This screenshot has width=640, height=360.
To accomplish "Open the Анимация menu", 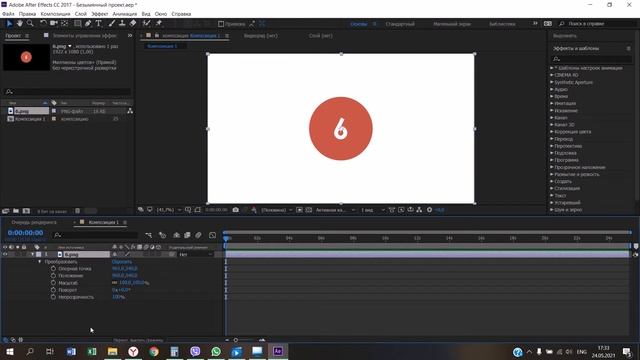I will click(x=125, y=14).
